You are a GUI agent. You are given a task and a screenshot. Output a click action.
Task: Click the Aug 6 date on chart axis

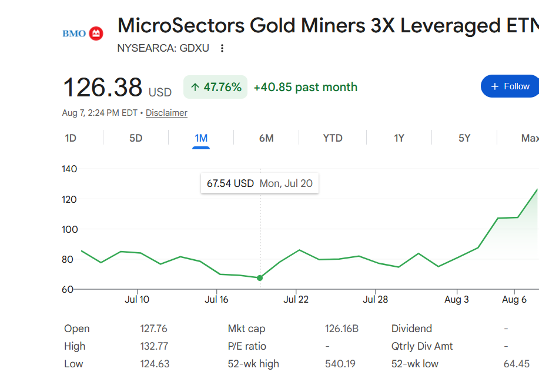(514, 299)
